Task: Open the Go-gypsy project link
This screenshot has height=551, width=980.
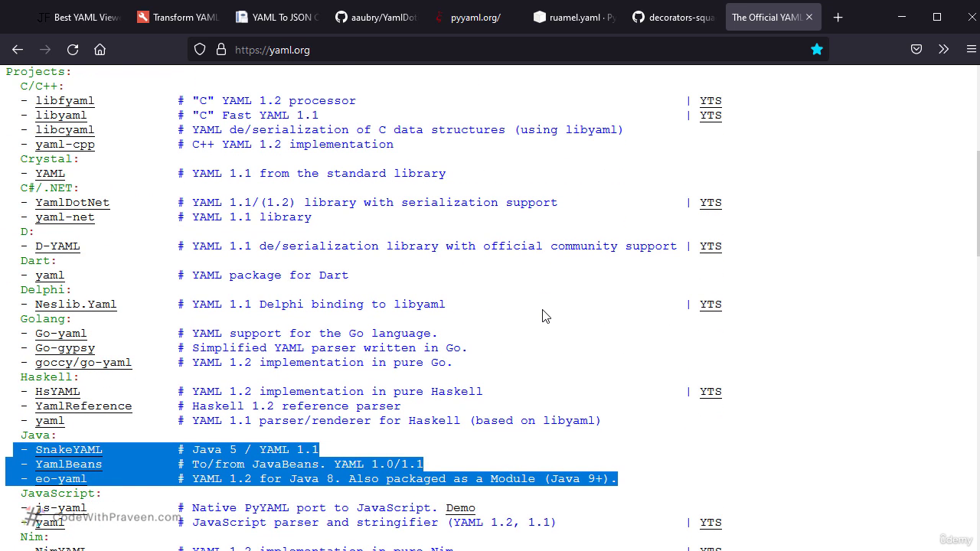Action: [65, 348]
